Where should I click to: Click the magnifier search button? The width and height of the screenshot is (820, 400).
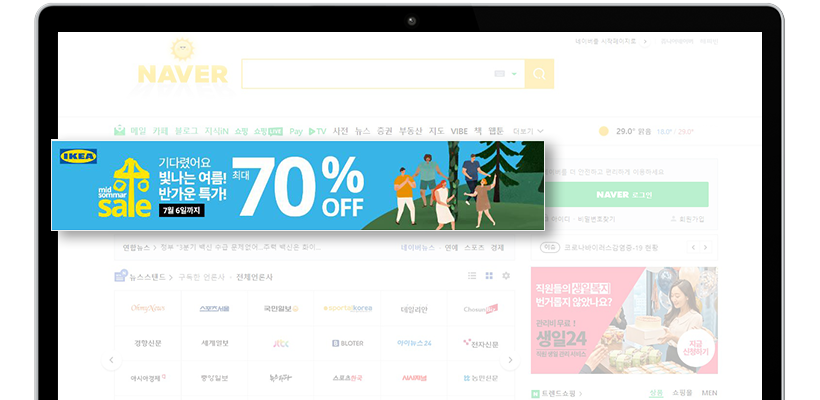pyautogui.click(x=539, y=74)
